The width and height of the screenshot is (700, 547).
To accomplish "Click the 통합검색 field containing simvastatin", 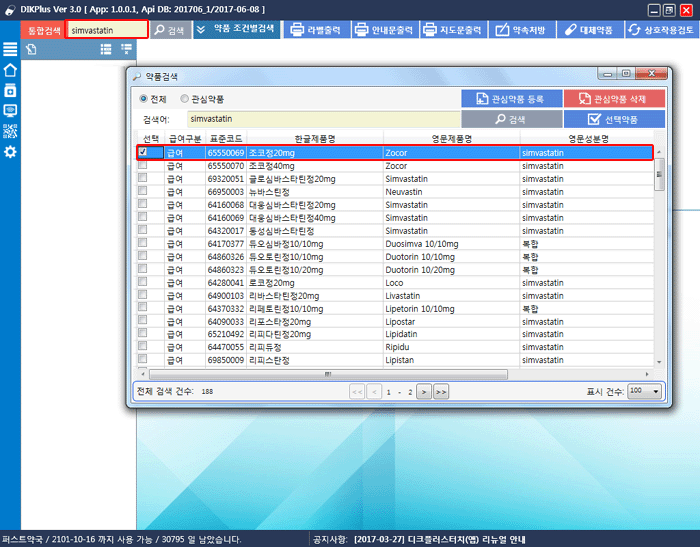I will click(106, 30).
